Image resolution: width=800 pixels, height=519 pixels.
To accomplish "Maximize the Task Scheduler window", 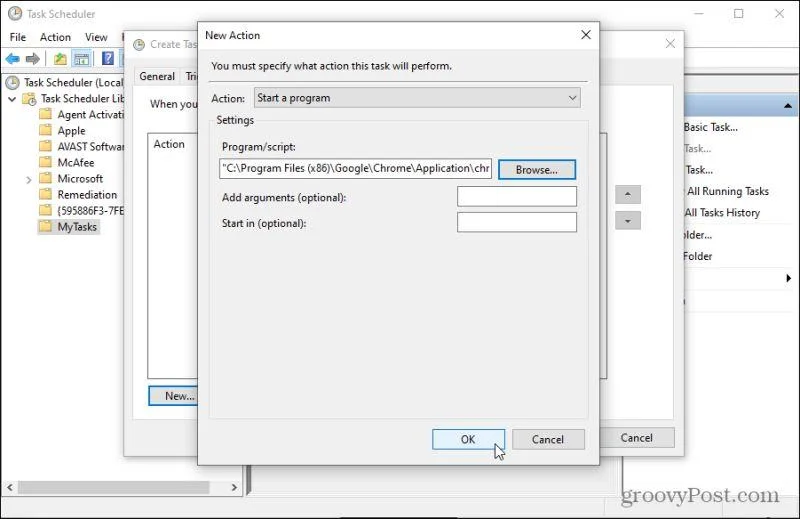I will [738, 14].
